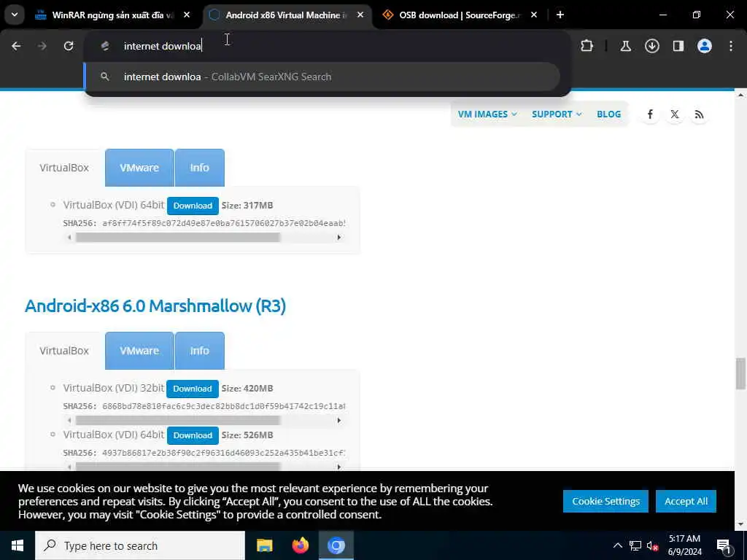Open the tab search dropdown arrow
Image resolution: width=747 pixels, height=560 pixels.
point(15,15)
